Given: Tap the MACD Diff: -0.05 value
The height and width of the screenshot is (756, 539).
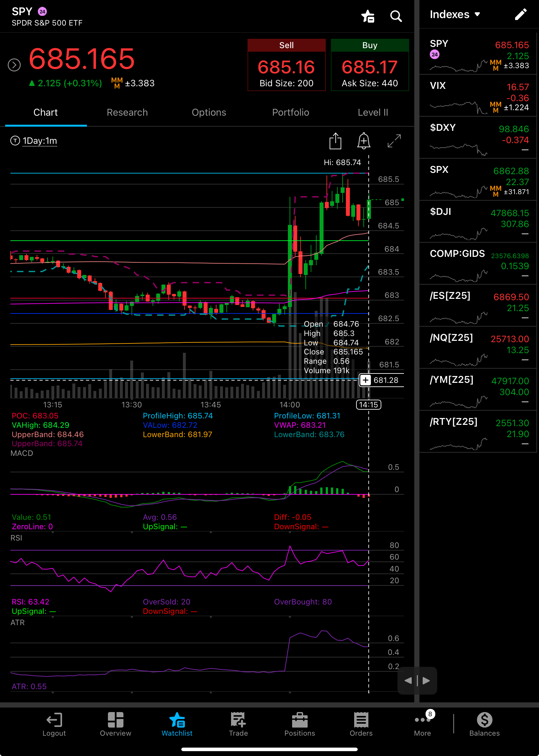Looking at the screenshot, I should 293,517.
